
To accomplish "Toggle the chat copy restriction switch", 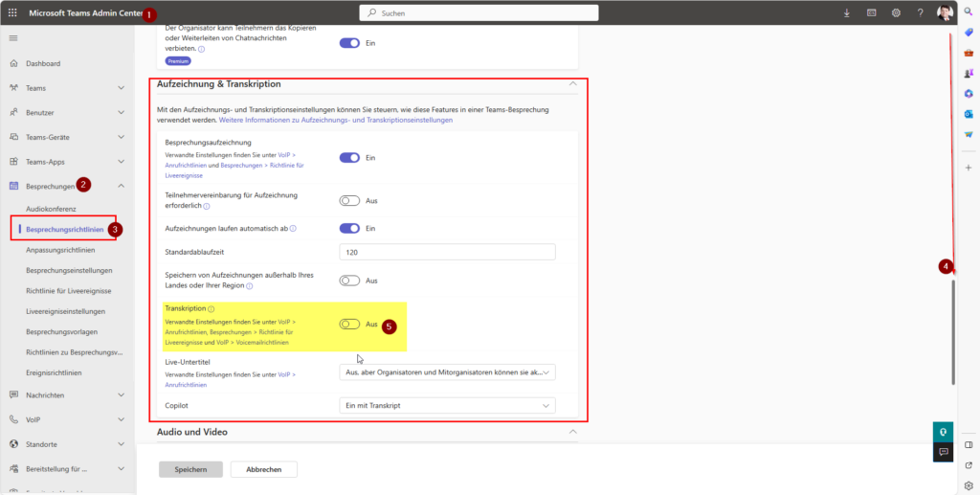I will coord(349,43).
